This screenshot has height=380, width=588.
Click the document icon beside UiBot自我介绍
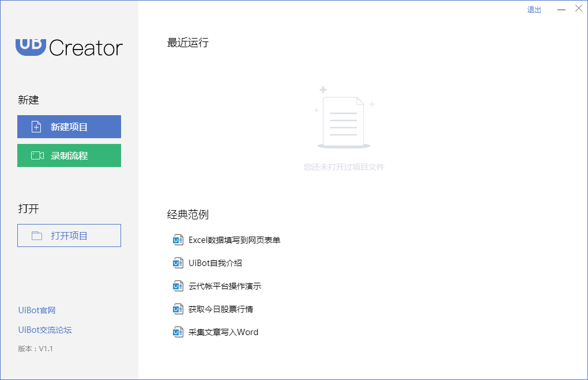pos(178,263)
